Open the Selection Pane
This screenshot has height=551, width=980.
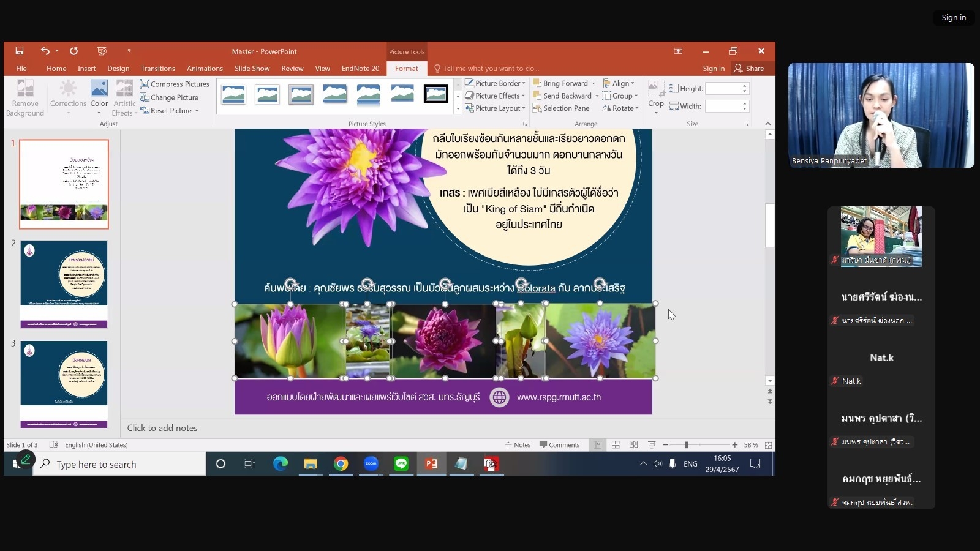[561, 108]
